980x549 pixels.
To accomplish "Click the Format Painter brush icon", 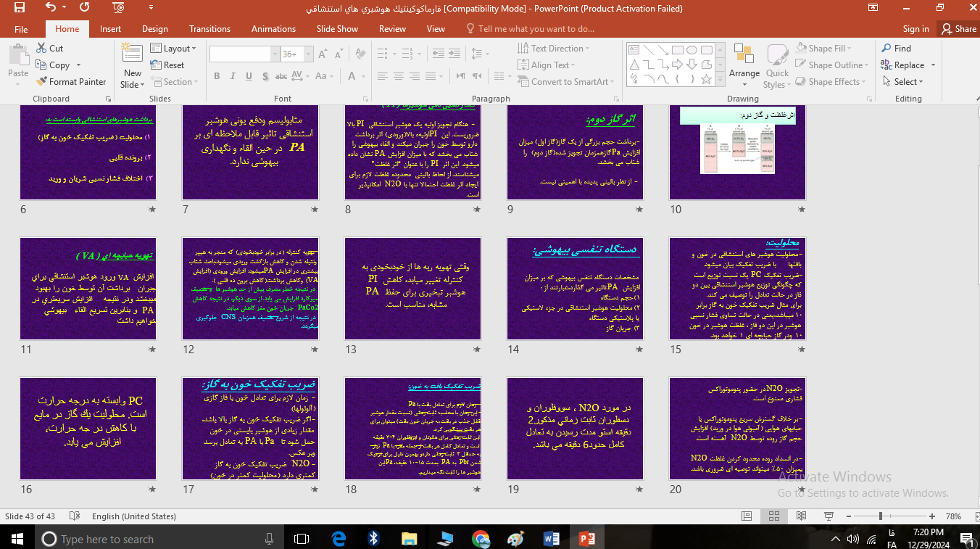I will 41,82.
